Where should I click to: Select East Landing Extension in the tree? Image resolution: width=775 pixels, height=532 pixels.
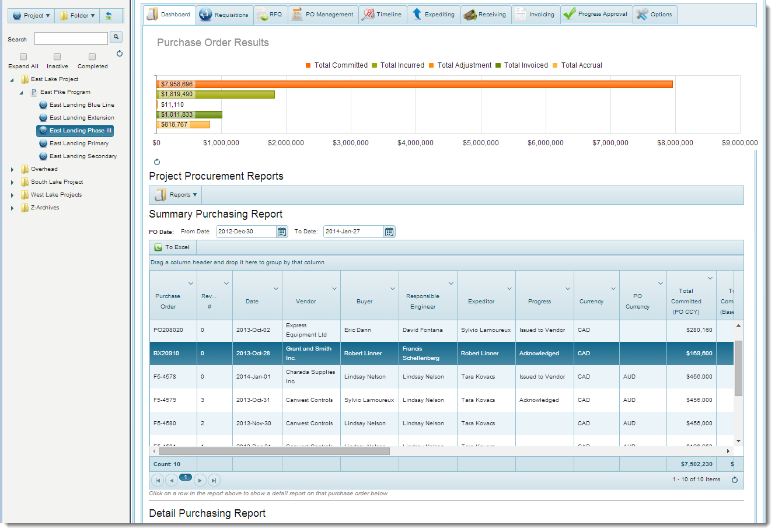point(82,118)
